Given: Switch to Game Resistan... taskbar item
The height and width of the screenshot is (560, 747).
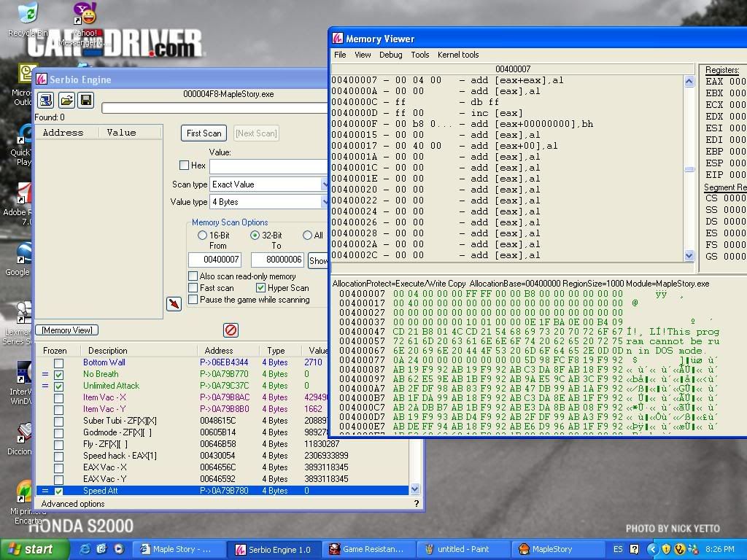Looking at the screenshot, I should point(368,549).
